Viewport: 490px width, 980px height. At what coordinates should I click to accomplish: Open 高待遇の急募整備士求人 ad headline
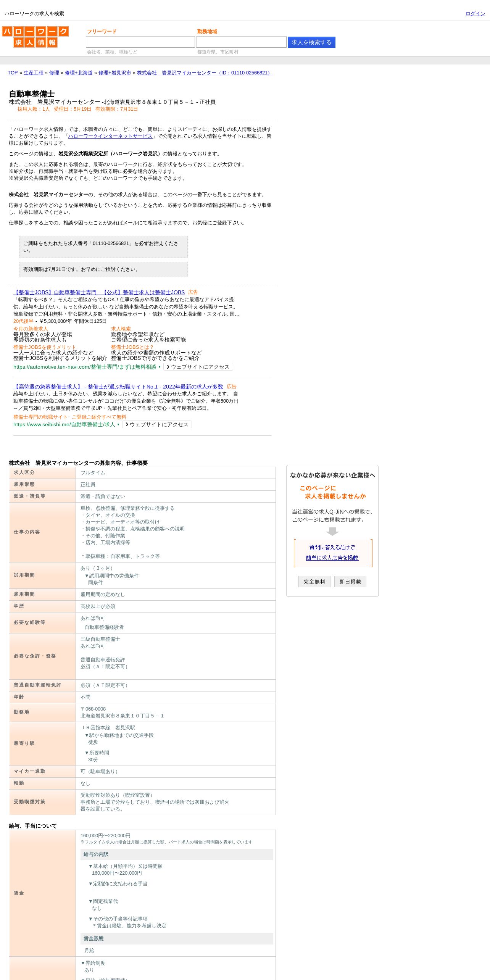point(118,387)
